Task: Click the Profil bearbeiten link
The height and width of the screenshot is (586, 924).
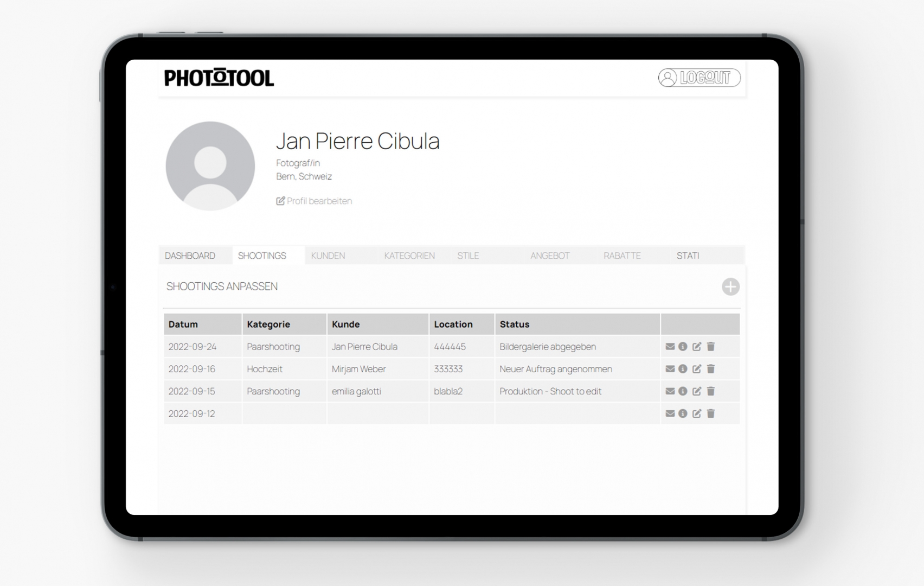Action: click(x=315, y=201)
